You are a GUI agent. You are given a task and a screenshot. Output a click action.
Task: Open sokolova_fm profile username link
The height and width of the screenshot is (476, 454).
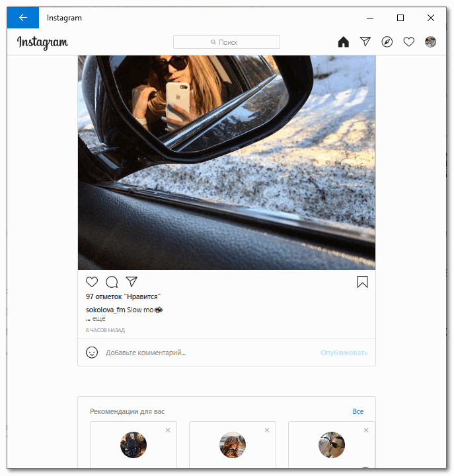(x=106, y=310)
